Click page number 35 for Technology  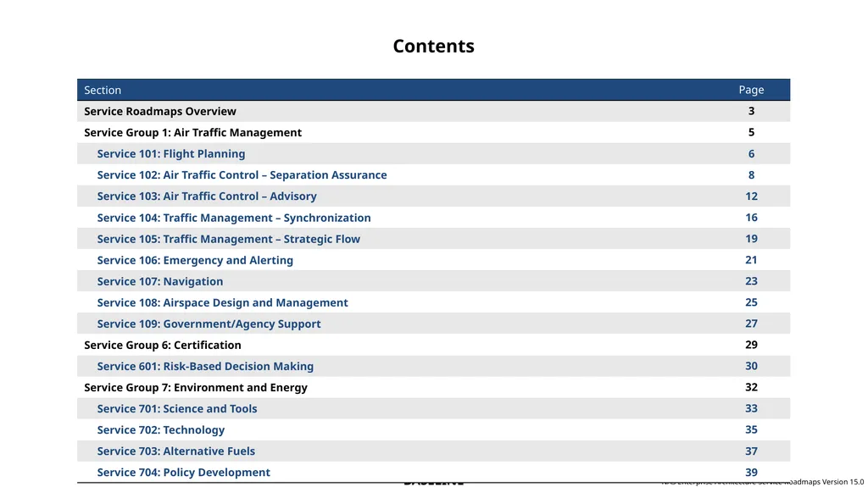751,430
